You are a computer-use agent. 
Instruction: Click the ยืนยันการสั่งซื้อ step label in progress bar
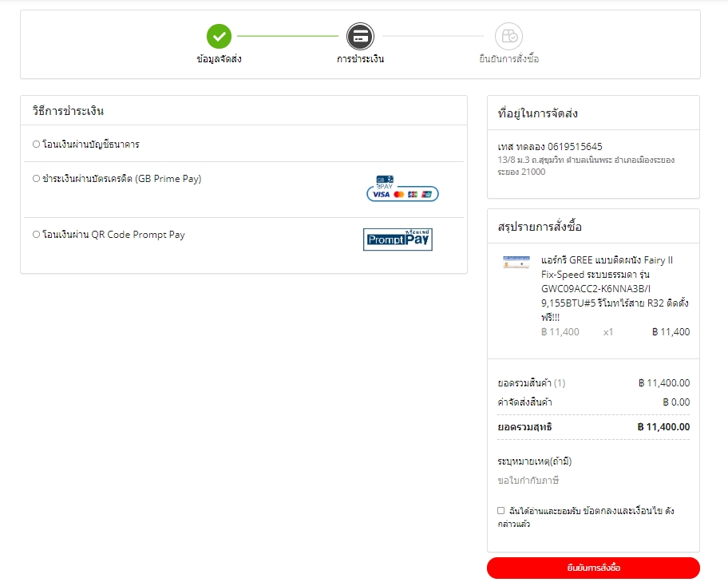click(508, 59)
